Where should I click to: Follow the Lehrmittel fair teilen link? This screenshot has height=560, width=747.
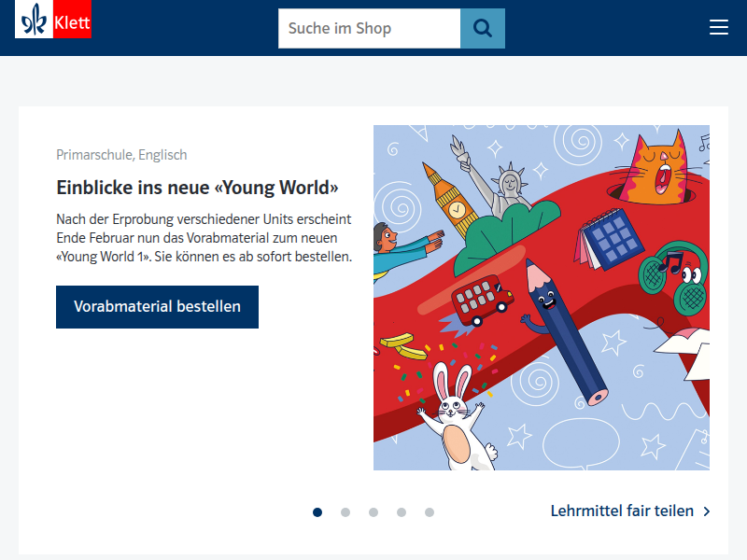[x=620, y=511]
